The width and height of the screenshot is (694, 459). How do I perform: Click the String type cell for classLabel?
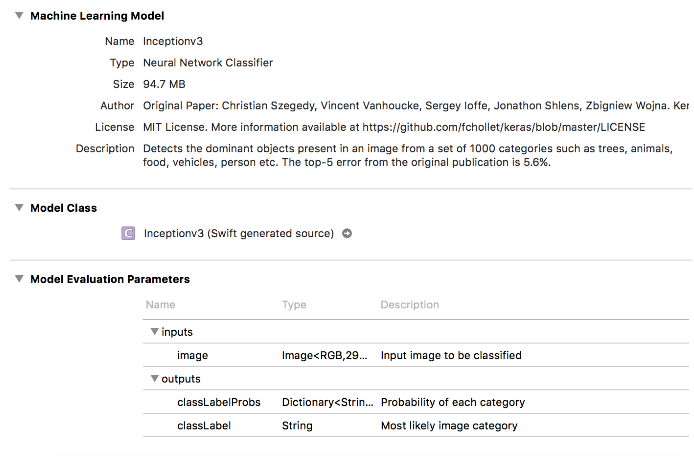click(297, 426)
